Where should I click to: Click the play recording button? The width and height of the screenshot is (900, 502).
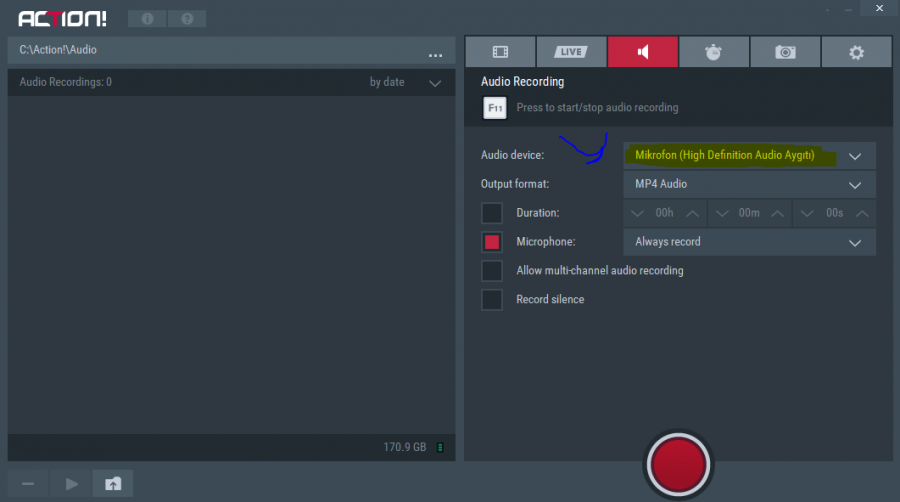point(71,484)
